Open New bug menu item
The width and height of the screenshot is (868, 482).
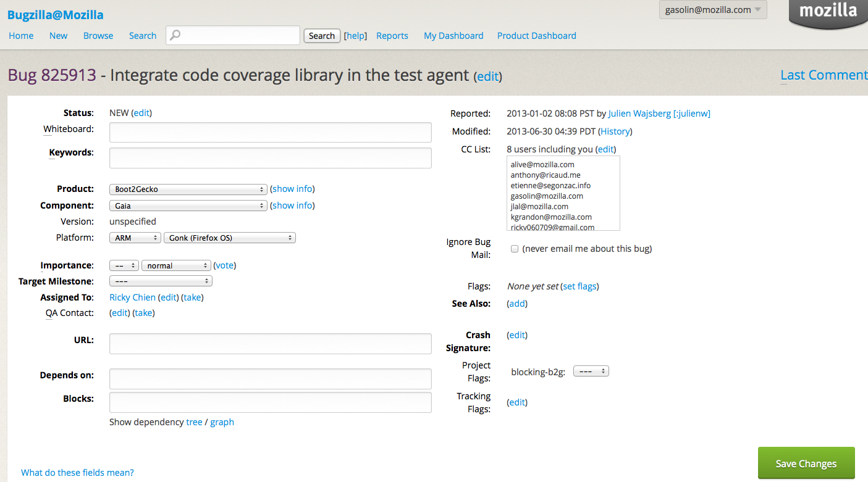(59, 36)
